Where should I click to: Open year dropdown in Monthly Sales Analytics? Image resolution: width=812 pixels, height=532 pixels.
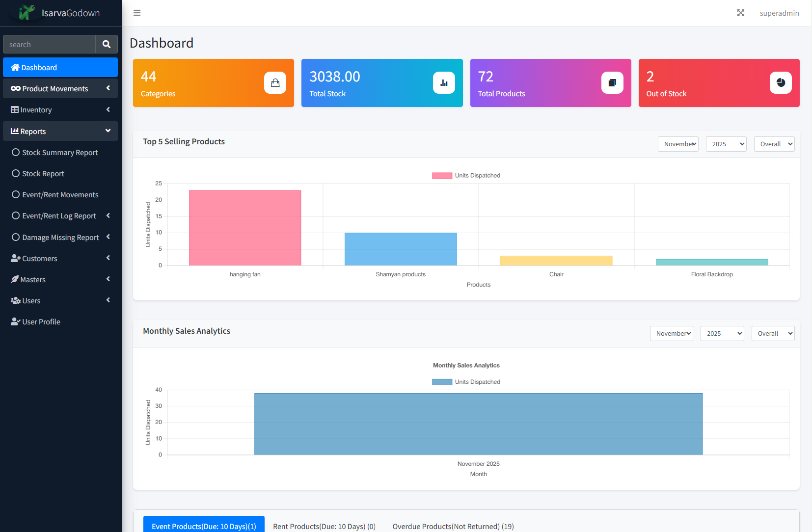(x=722, y=333)
